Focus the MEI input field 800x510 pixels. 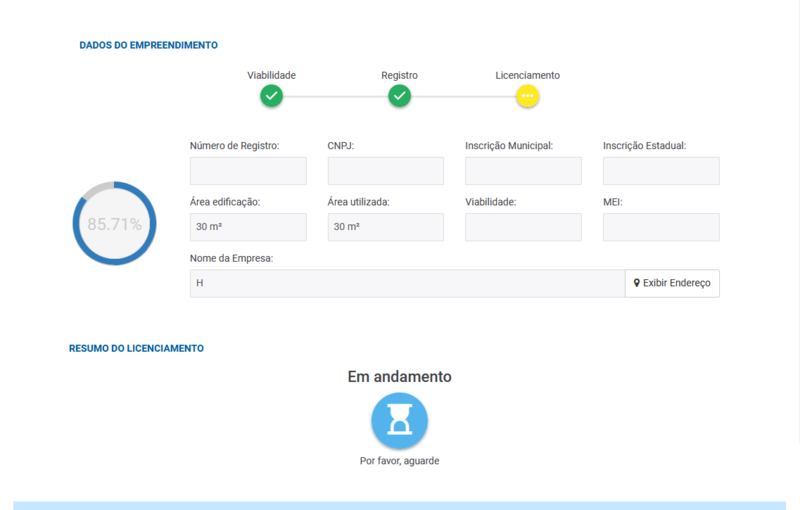coord(661,227)
